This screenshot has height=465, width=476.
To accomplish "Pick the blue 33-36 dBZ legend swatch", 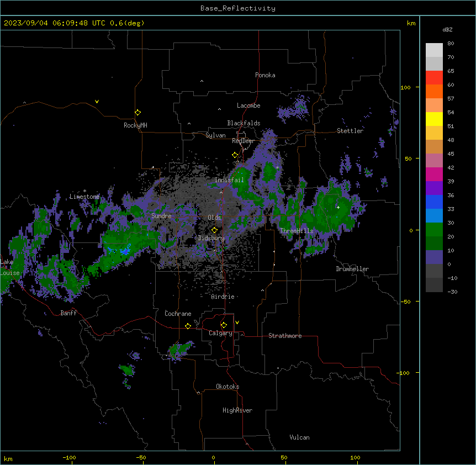I will (x=434, y=202).
